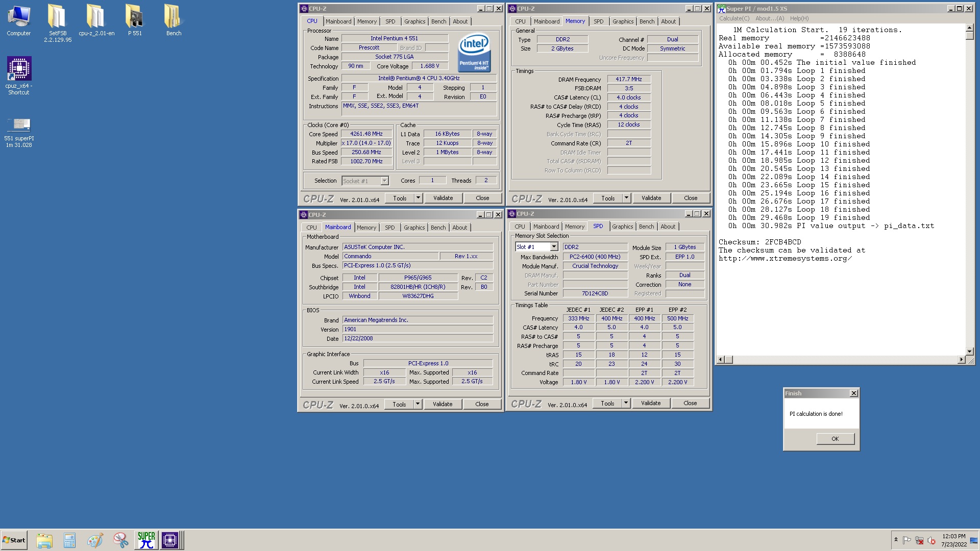Switch to Super PI taskbar icon
Image resolution: width=980 pixels, height=551 pixels.
pyautogui.click(x=146, y=540)
